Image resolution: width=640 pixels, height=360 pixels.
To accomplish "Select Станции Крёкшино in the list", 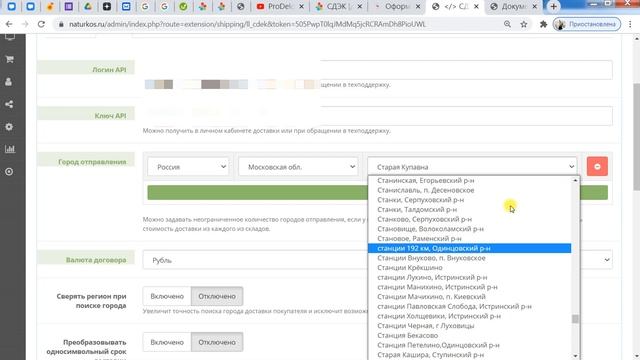I will [x=469, y=268].
